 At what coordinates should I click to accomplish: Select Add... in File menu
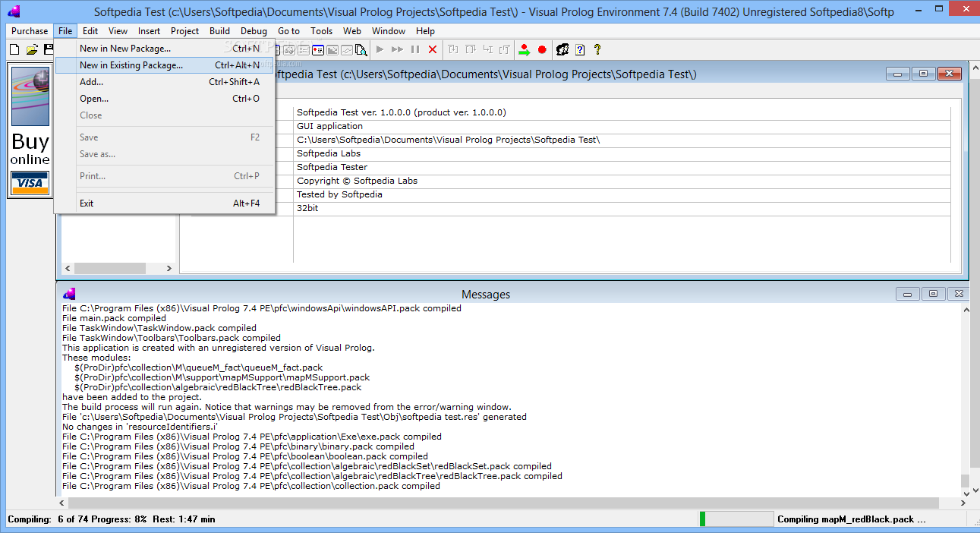pyautogui.click(x=165, y=82)
